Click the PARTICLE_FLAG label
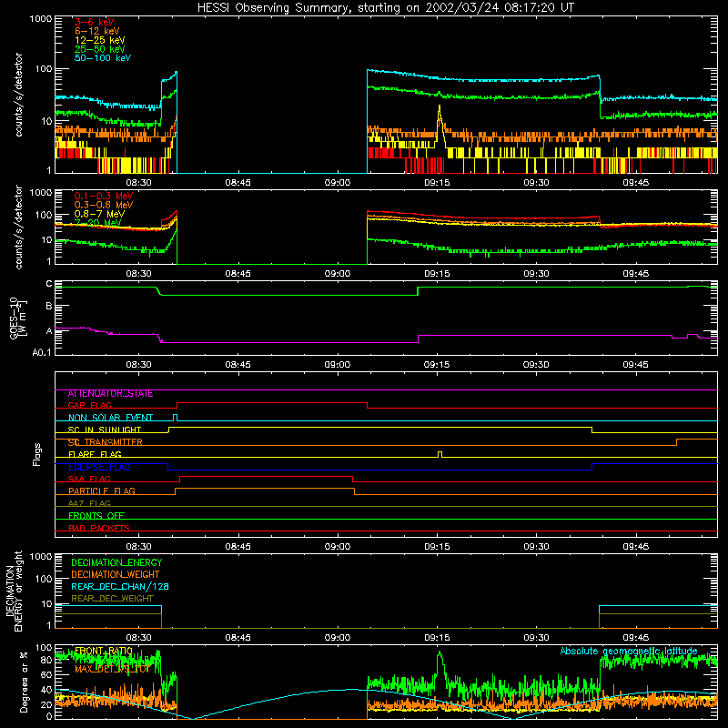 102,491
